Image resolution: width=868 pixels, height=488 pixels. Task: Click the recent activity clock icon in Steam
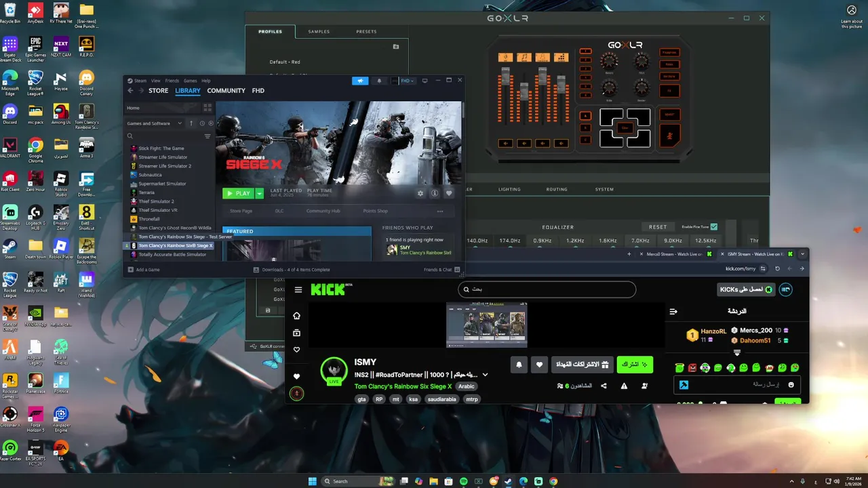(x=201, y=123)
